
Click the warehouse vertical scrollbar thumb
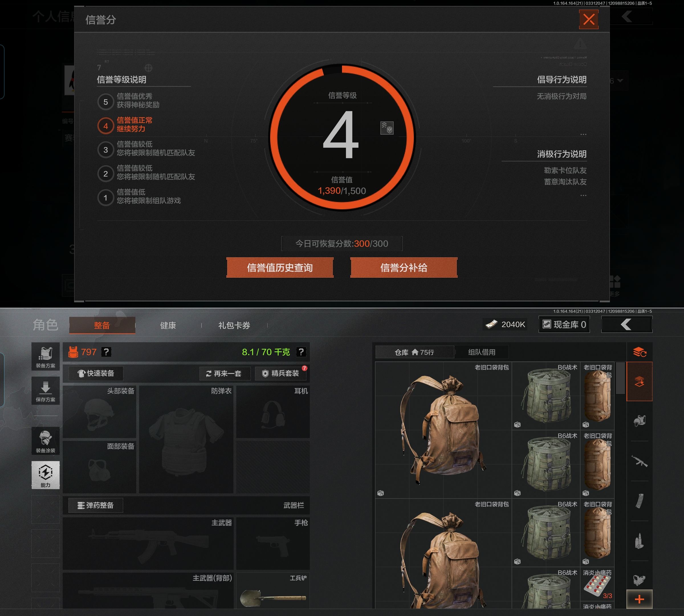[x=620, y=378]
